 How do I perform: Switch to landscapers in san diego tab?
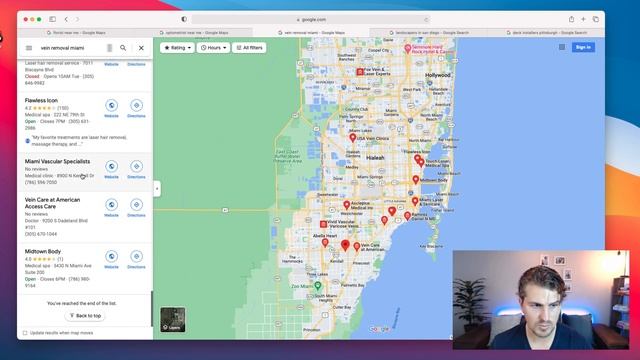[x=429, y=33]
